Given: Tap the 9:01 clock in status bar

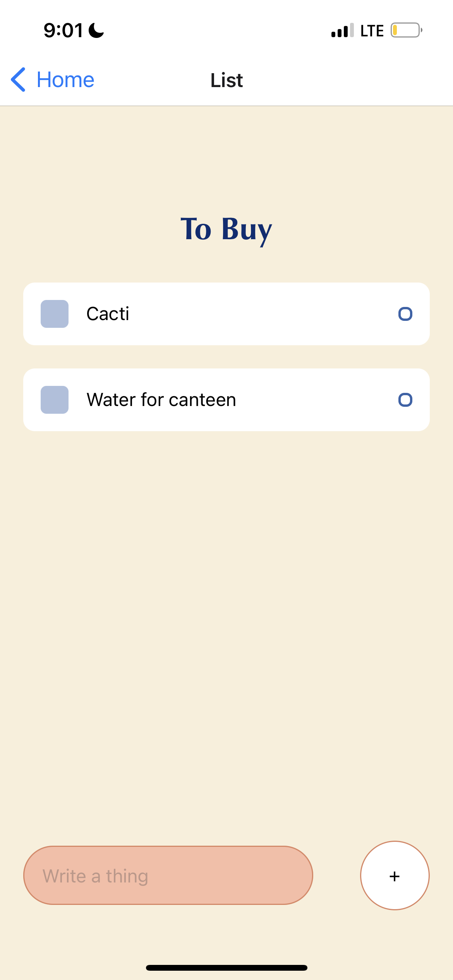Looking at the screenshot, I should tap(63, 31).
